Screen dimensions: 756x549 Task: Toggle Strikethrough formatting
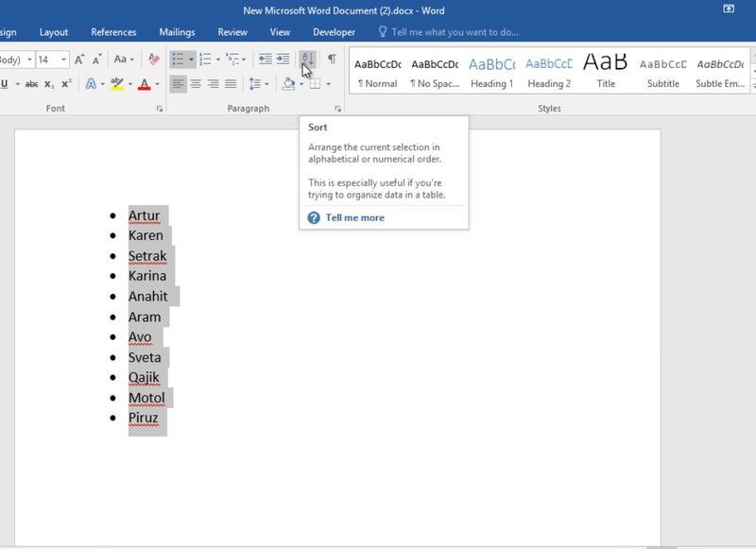tap(31, 84)
